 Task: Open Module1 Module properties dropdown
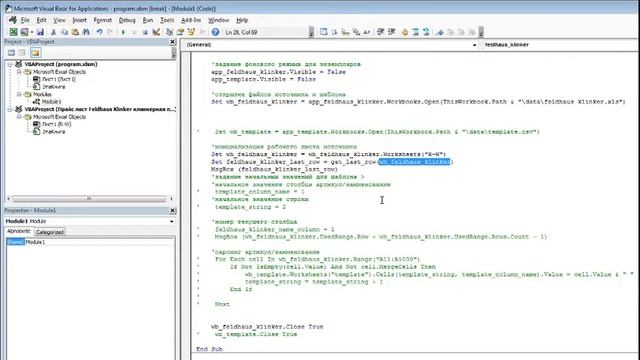click(x=171, y=221)
